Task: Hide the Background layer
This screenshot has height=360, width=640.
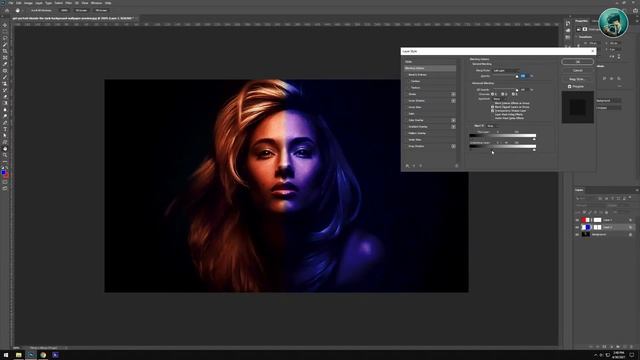Action: (577, 235)
